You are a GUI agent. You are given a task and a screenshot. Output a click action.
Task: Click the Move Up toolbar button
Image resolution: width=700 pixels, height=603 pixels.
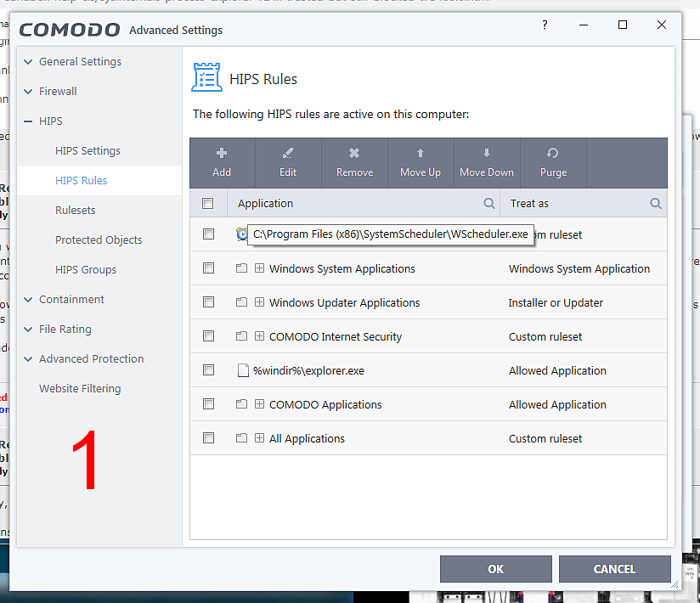coord(421,163)
